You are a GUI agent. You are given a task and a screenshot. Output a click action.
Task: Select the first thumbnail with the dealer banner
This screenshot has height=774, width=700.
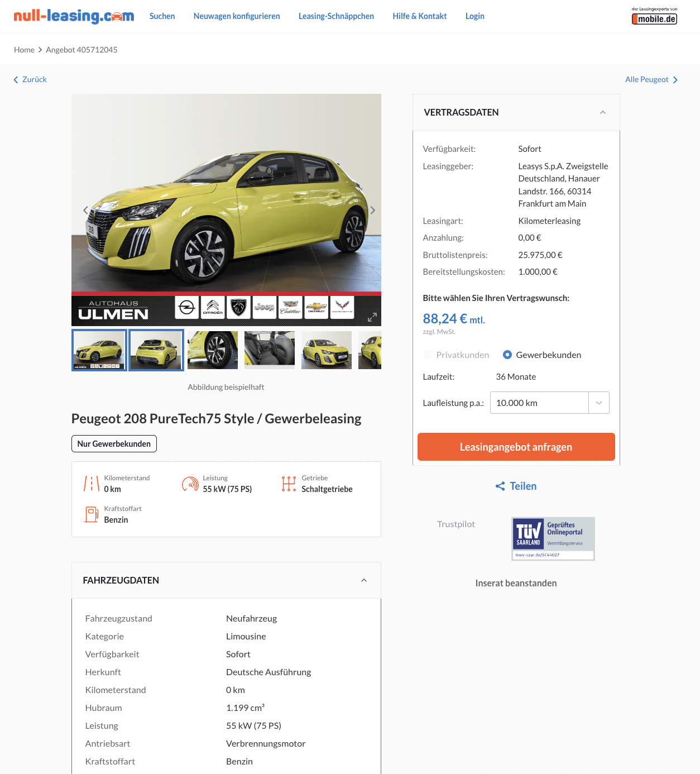tap(99, 350)
